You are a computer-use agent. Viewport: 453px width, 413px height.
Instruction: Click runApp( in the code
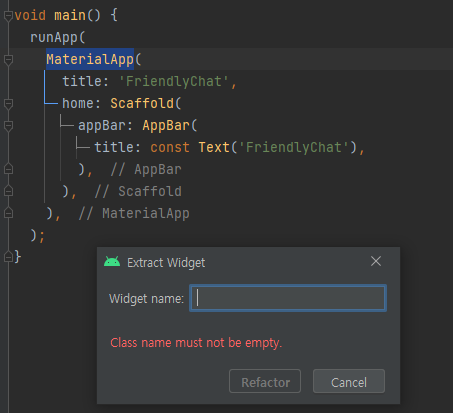coord(58,37)
